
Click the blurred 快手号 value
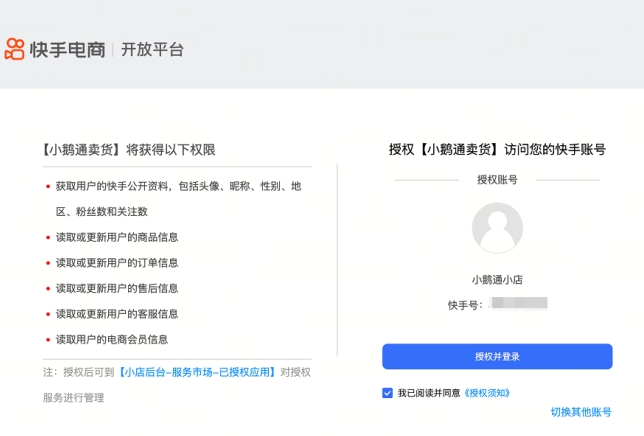[x=520, y=303]
